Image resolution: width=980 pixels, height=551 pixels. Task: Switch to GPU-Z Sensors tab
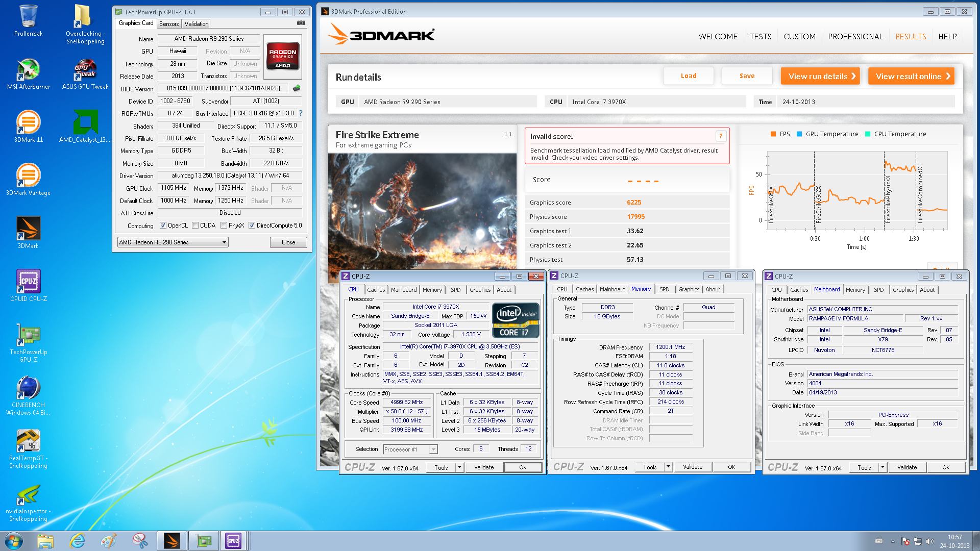169,24
